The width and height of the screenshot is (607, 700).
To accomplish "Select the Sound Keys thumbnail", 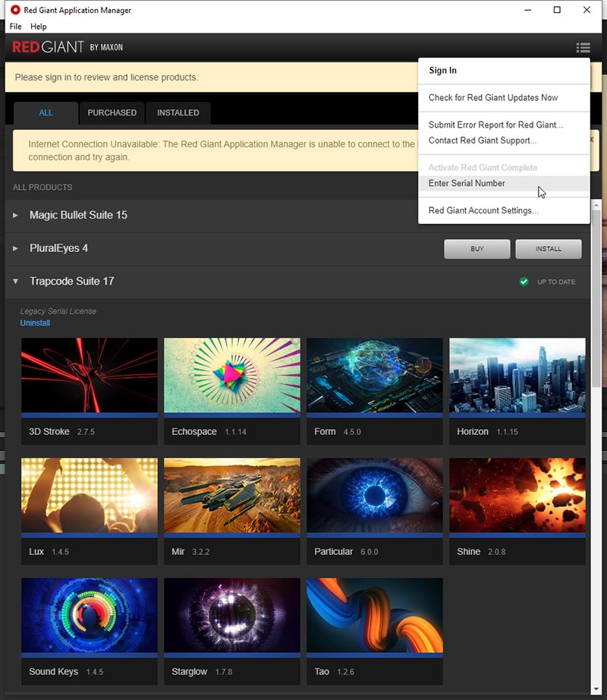I will pos(90,615).
